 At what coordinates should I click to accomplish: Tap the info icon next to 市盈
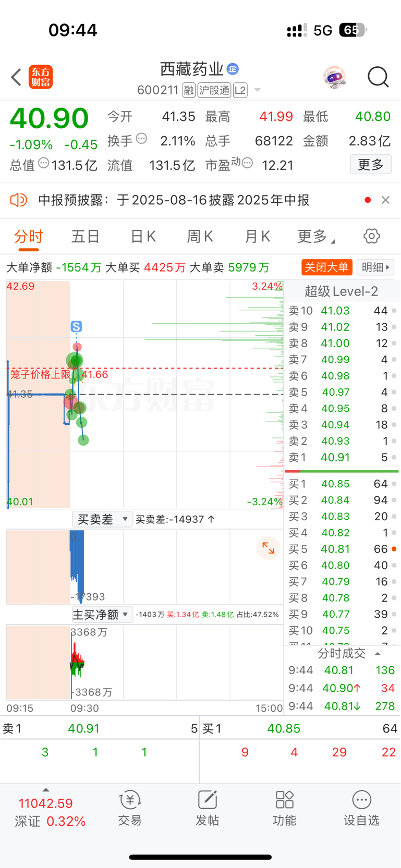coord(248,163)
